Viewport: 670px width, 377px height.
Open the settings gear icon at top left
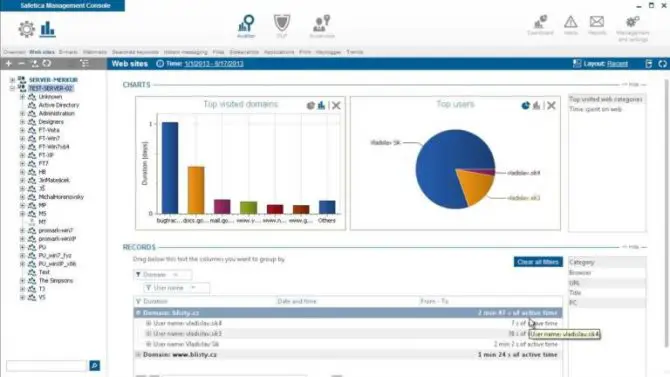pyautogui.click(x=26, y=29)
